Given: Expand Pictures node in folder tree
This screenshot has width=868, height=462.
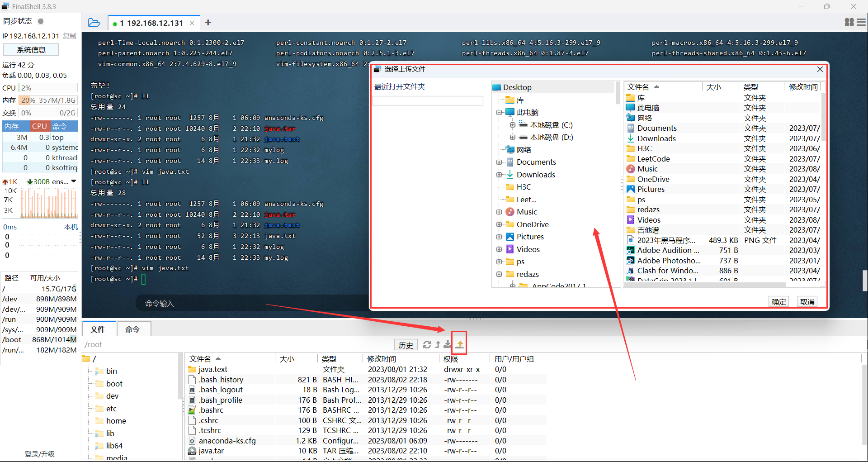Looking at the screenshot, I should [x=499, y=237].
